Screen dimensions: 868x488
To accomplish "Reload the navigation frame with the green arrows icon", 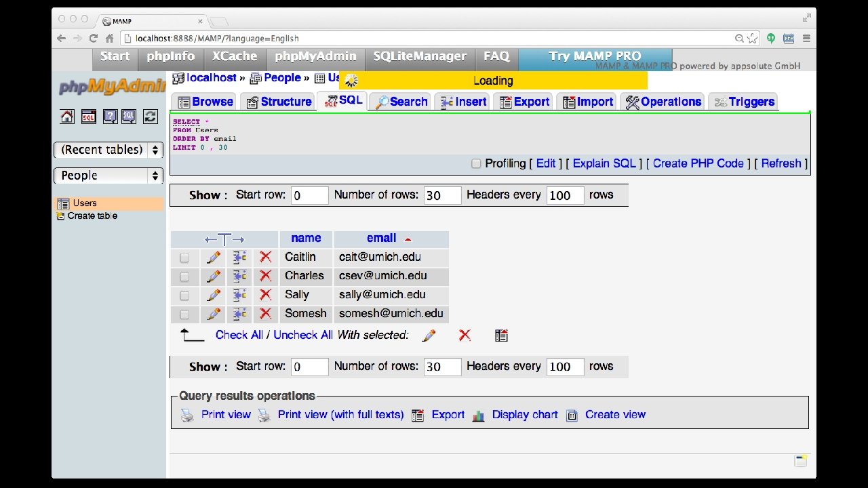I will [151, 117].
